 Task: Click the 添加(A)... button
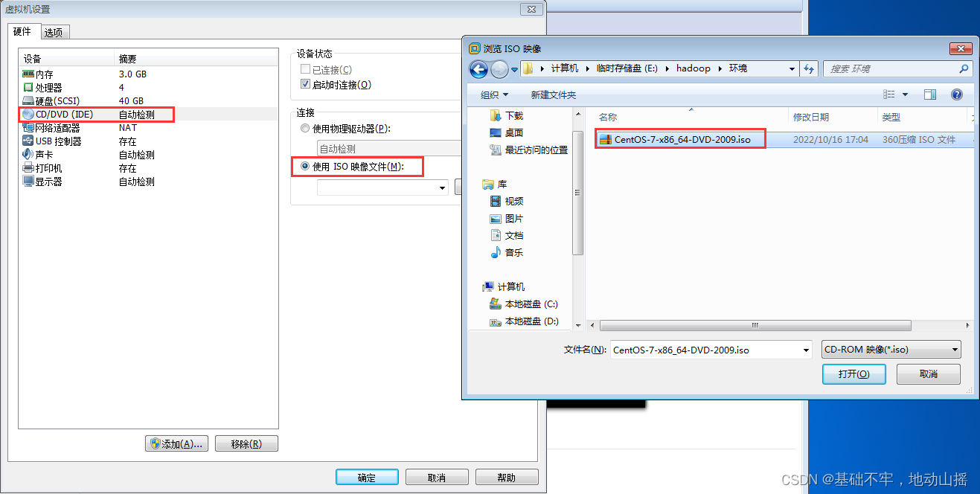pyautogui.click(x=176, y=444)
